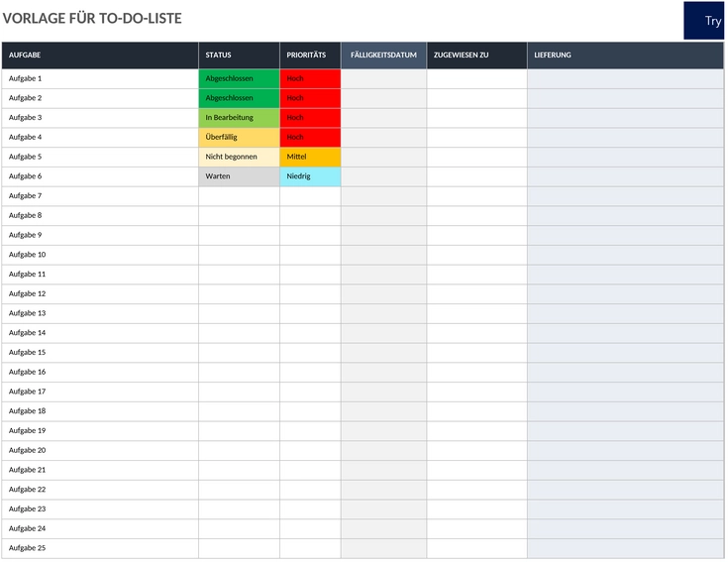This screenshot has width=728, height=562.
Task: Select the Aufgabe 1 cell
Action: pos(100,79)
